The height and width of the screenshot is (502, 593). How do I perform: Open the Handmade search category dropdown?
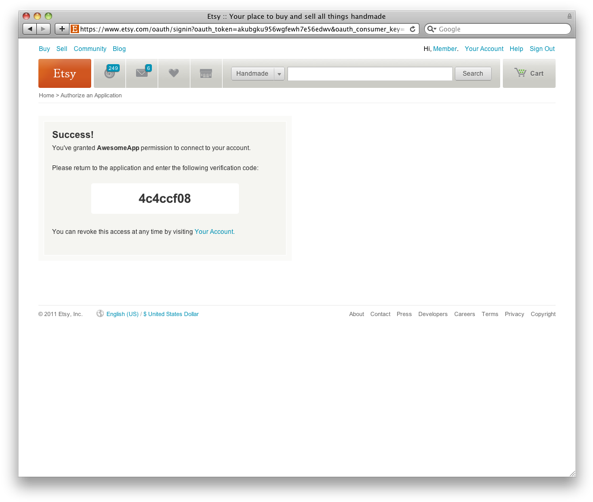(258, 73)
